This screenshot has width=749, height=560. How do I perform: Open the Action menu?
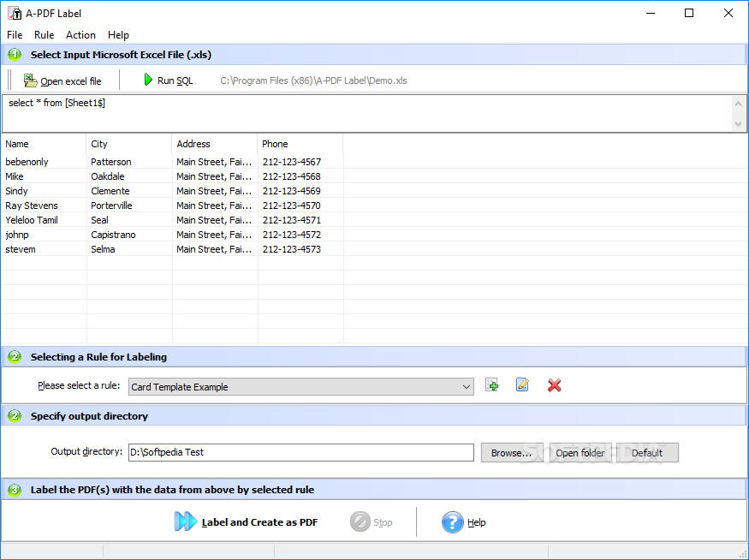point(80,35)
